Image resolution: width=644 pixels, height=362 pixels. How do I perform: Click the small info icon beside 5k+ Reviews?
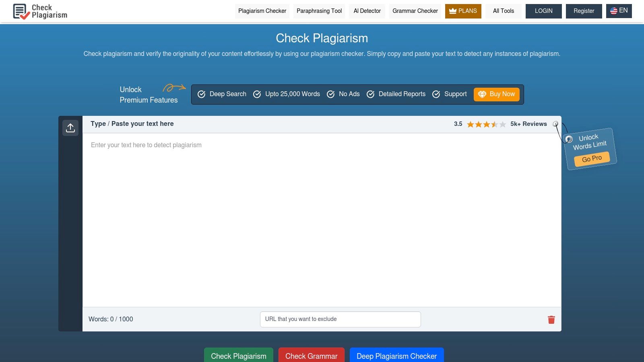556,124
